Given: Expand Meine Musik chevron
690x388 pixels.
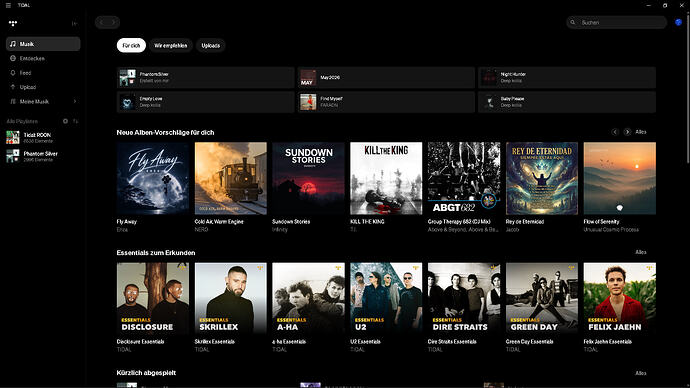Looking at the screenshot, I should pyautogui.click(x=75, y=102).
